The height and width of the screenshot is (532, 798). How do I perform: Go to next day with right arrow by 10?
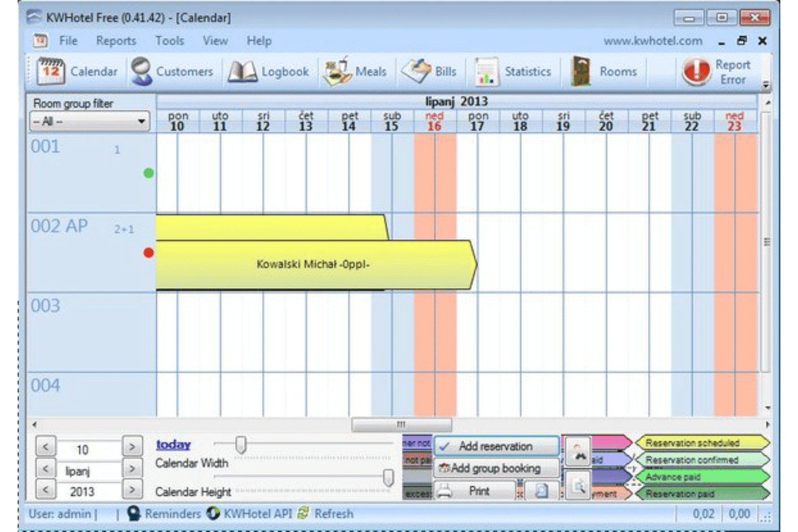[x=132, y=447]
